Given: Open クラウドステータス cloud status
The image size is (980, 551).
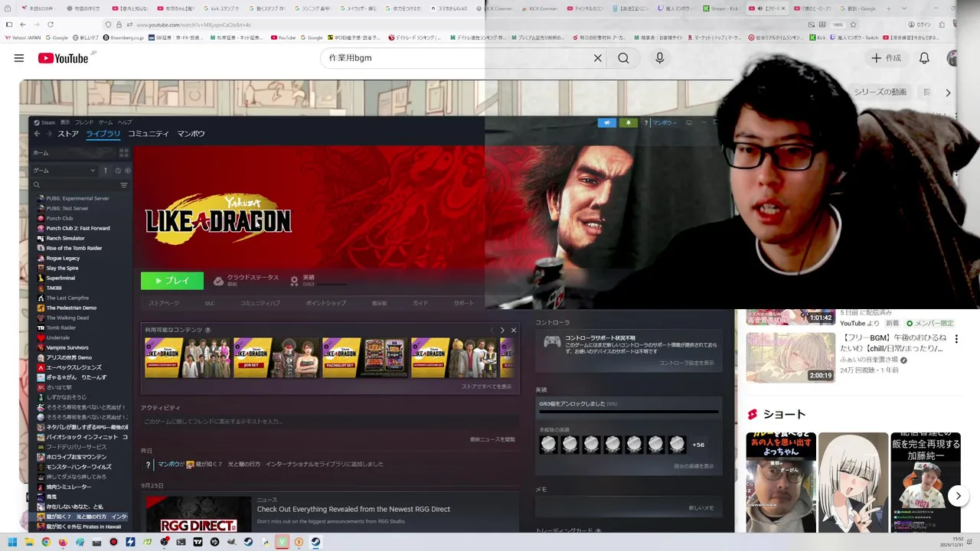Looking at the screenshot, I should 247,280.
